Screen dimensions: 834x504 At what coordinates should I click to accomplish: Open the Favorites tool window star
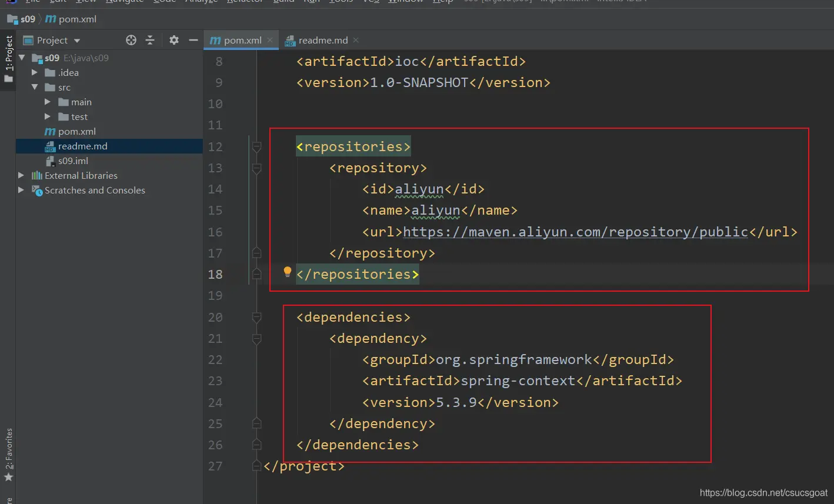click(x=8, y=476)
